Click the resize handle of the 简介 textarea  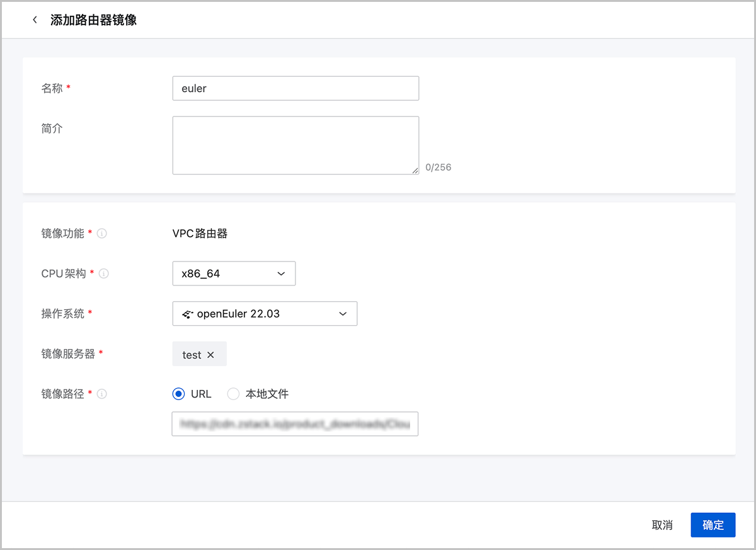(x=415, y=170)
